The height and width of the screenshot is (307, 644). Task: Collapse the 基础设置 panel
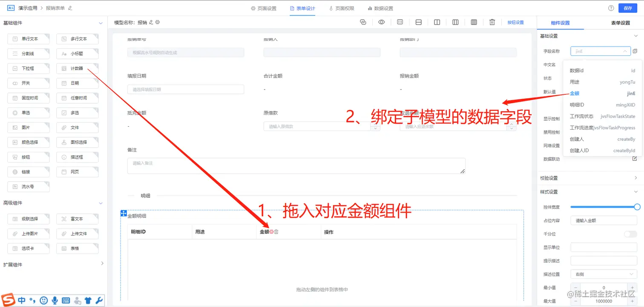tap(636, 36)
